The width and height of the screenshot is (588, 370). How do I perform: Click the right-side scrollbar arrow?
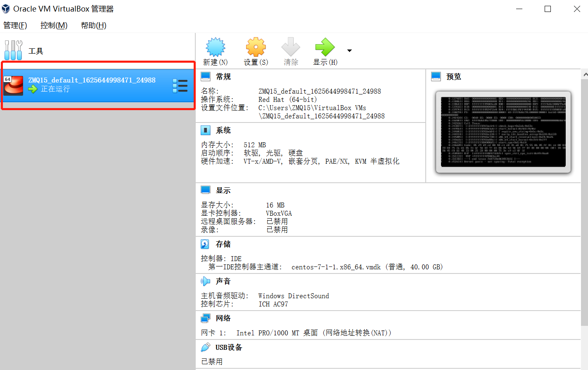[585, 74]
